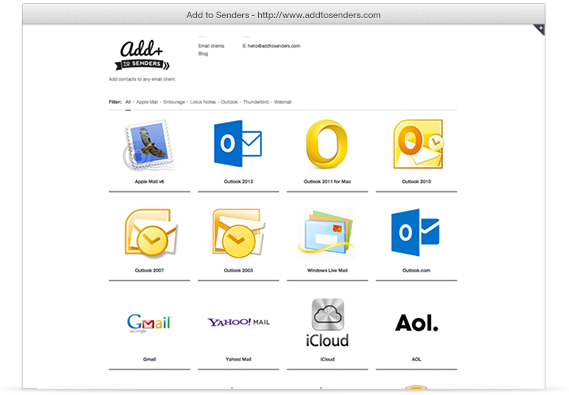Filter the list by Thunderbird
The height and width of the screenshot is (395, 569).
(x=256, y=102)
